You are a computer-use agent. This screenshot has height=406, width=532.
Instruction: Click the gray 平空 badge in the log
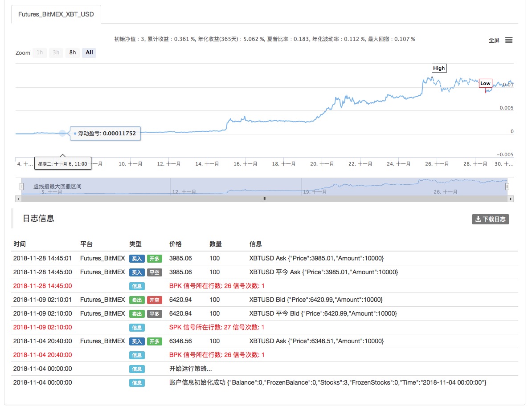coord(155,272)
